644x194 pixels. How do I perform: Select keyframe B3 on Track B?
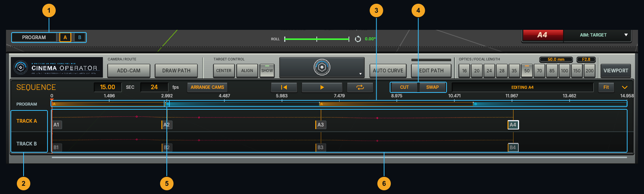pyautogui.click(x=321, y=147)
